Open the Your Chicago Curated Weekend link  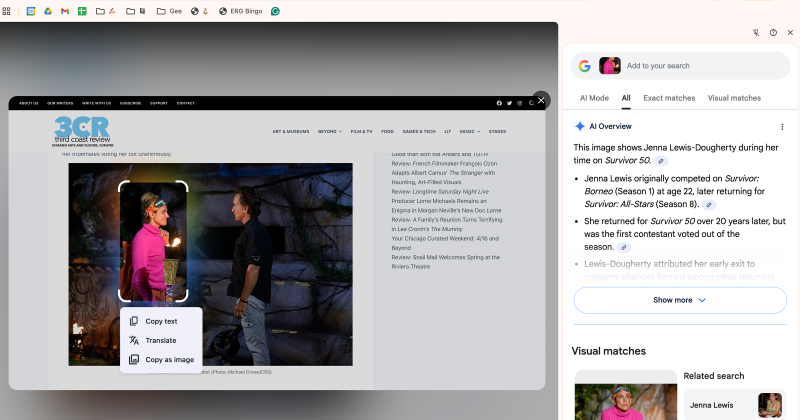point(445,243)
